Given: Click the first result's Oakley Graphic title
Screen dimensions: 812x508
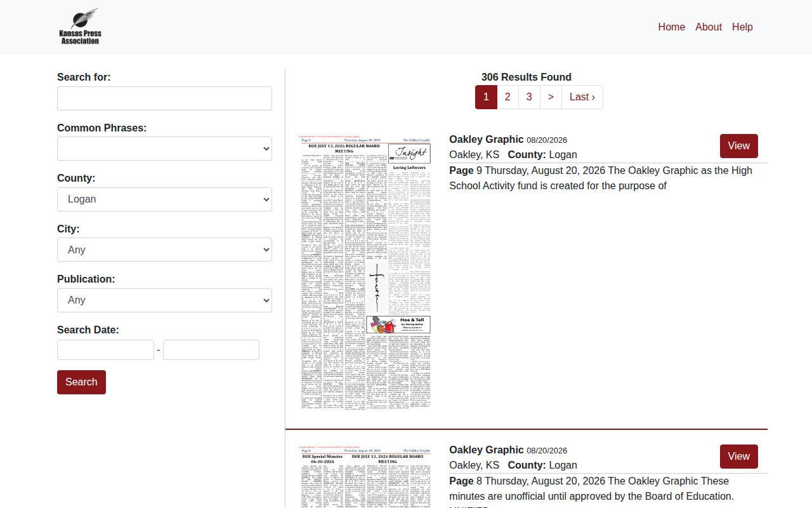Looking at the screenshot, I should 487,140.
